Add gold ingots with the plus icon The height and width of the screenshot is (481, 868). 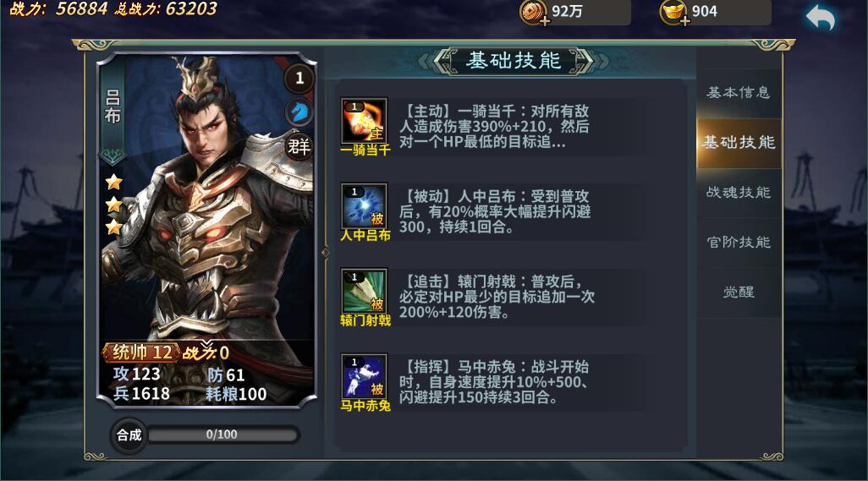tap(684, 21)
